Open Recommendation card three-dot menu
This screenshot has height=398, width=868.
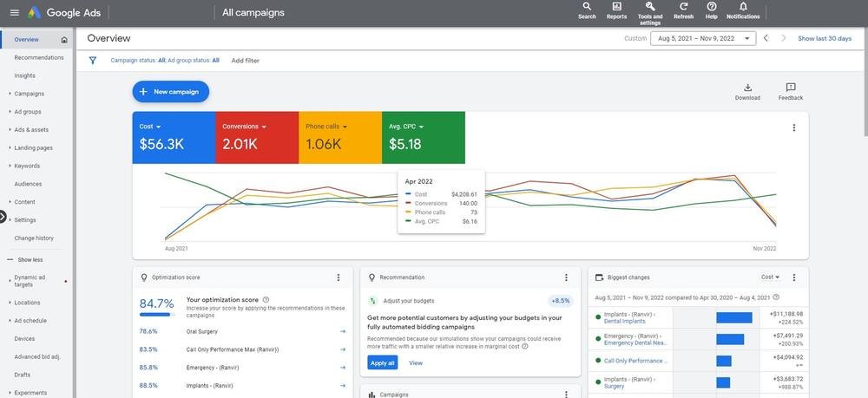566,277
